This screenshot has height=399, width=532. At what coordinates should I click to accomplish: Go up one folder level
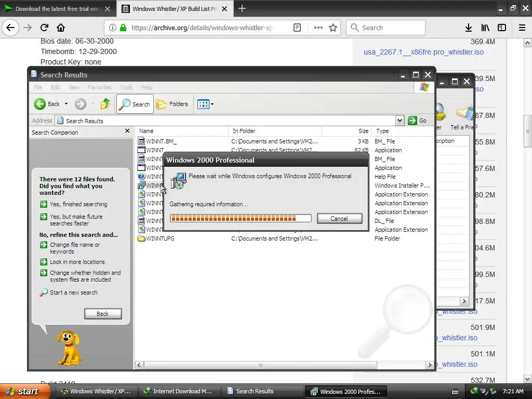pos(105,104)
